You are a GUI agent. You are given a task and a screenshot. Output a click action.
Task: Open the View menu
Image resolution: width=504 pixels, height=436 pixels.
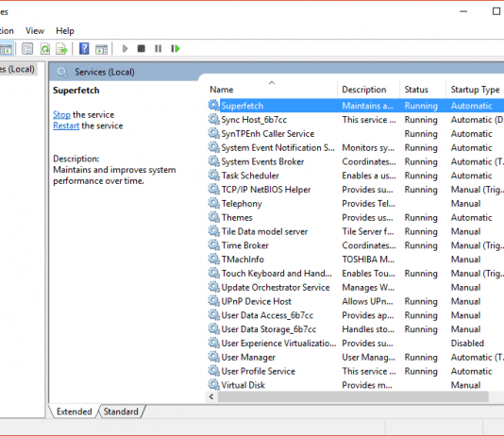35,31
